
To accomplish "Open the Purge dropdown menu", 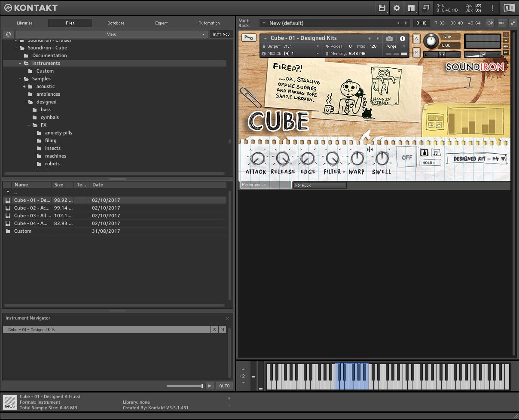I will [395, 46].
